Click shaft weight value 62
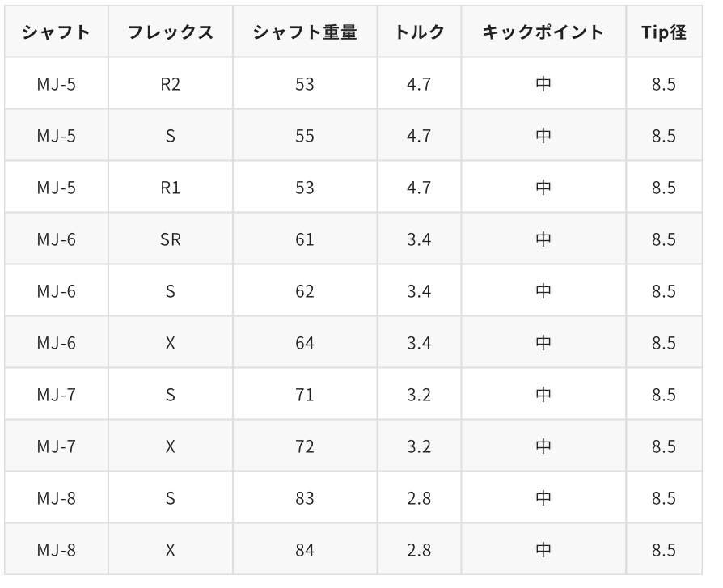Viewport: 723px width, 588px height. (305, 291)
